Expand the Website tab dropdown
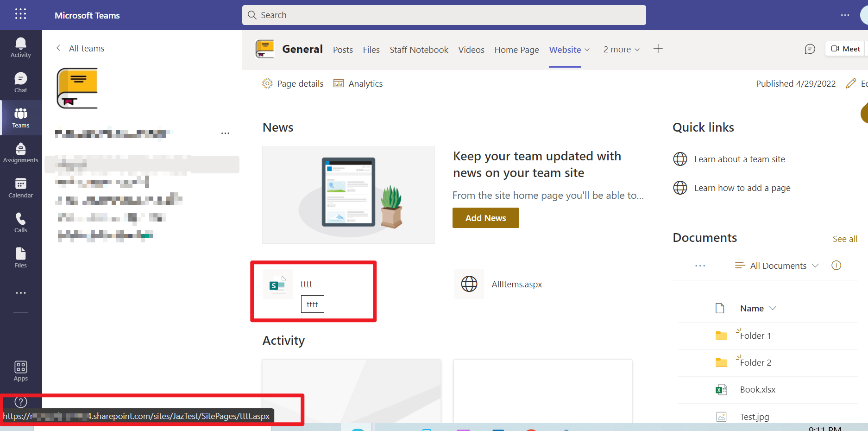This screenshot has height=431, width=868. click(x=587, y=50)
